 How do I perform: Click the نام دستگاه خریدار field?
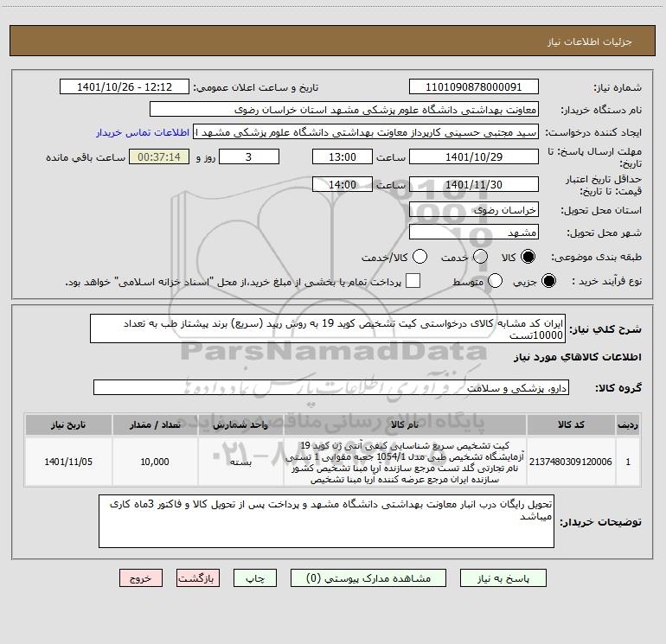344,110
